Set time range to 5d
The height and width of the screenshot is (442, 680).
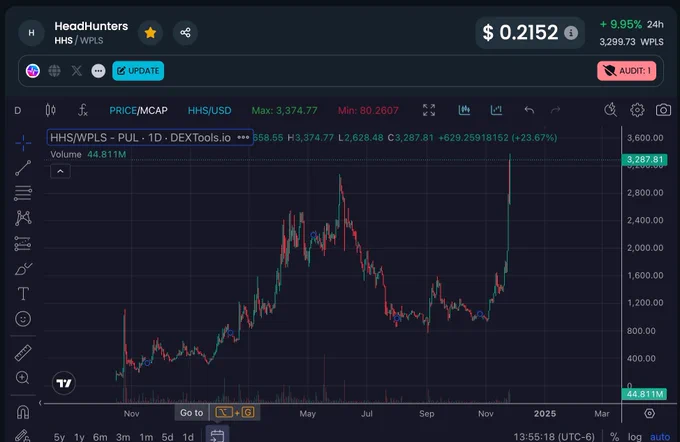pos(167,436)
